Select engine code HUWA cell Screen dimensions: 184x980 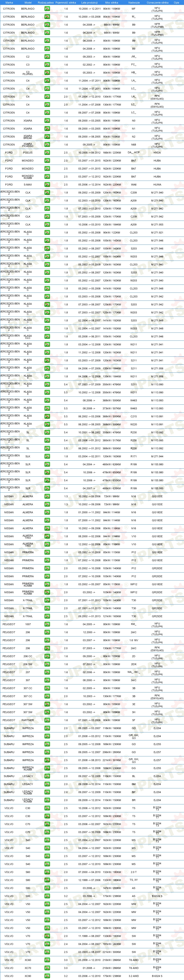(157, 185)
